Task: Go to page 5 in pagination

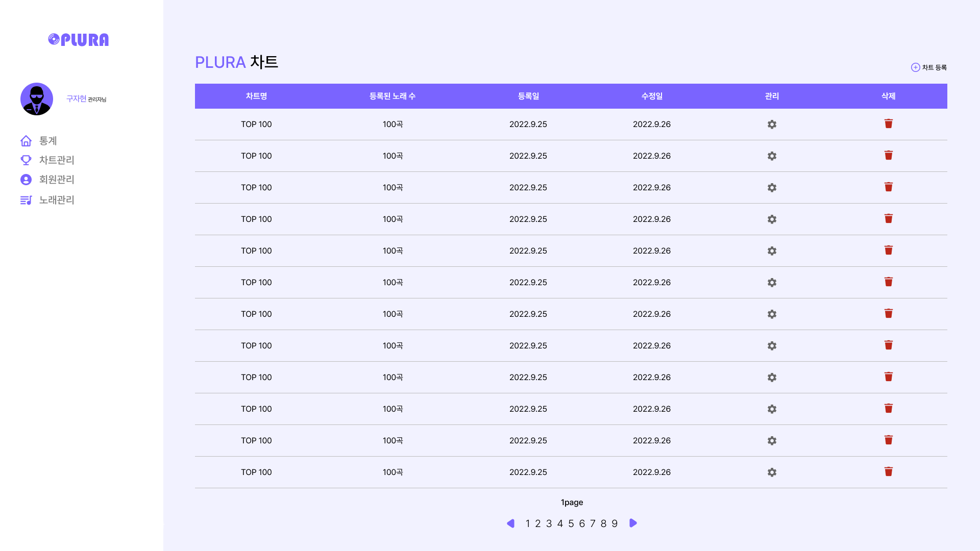Action: pyautogui.click(x=571, y=524)
